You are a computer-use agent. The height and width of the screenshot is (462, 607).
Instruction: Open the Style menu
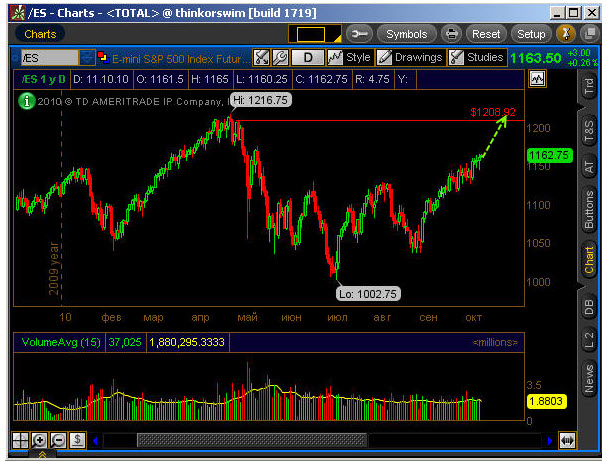tap(350, 57)
